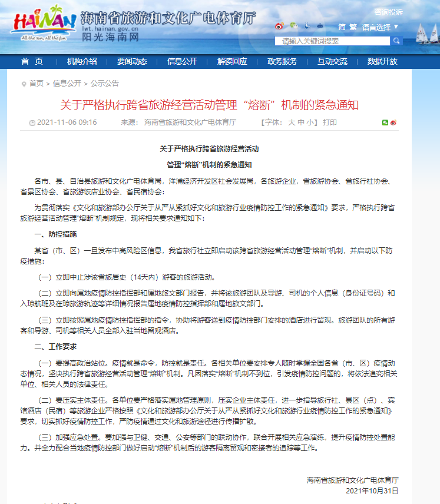Set font size to 中

[x=301, y=122]
